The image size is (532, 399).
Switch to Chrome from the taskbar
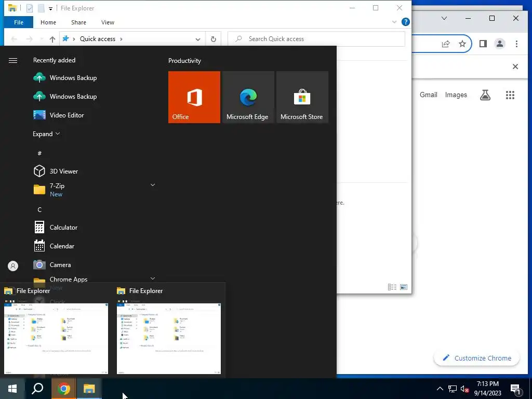pos(63,389)
